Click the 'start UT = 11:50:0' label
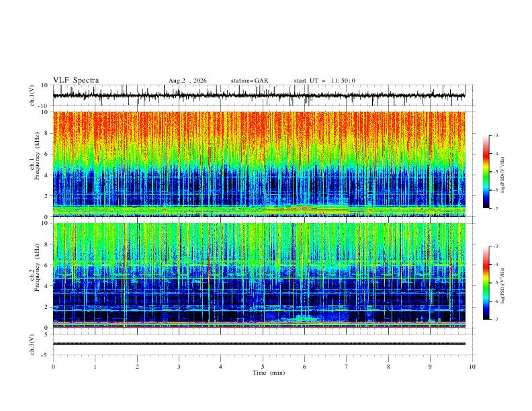532x411 pixels. click(324, 81)
